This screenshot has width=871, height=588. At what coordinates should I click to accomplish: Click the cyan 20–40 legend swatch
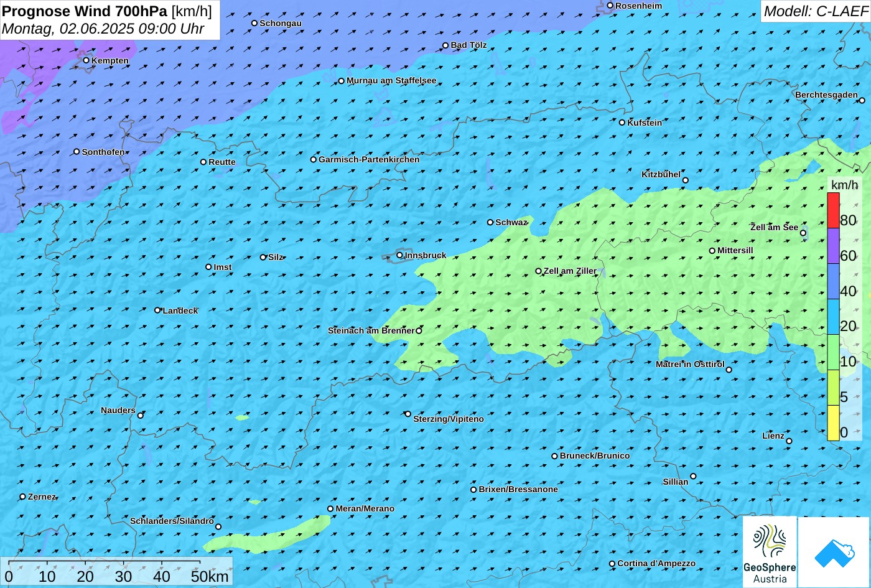[833, 317]
